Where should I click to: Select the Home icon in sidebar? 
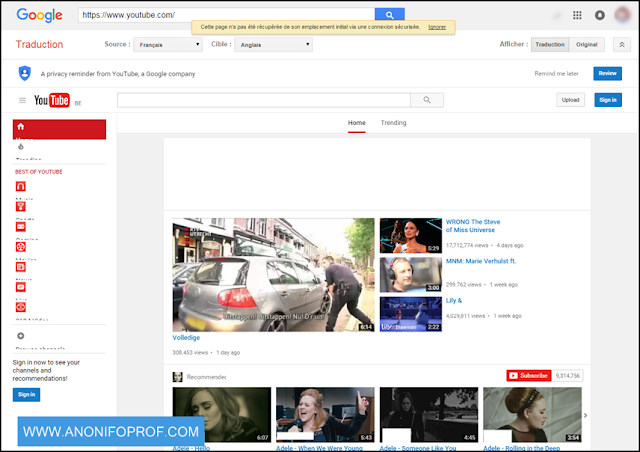tap(21, 127)
